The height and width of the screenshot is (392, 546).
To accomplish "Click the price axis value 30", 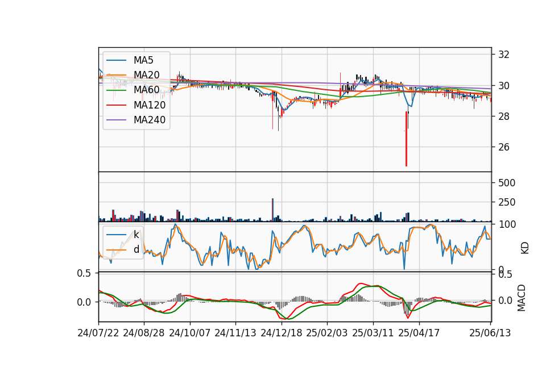I will pos(504,86).
